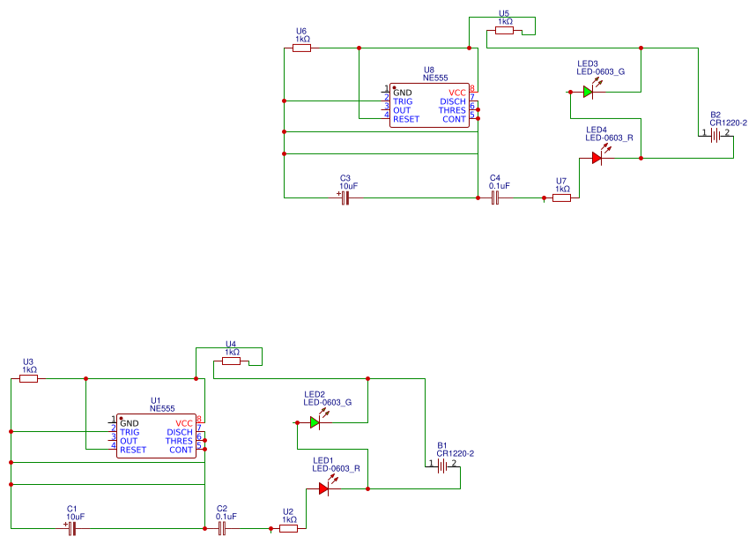The image size is (756, 544).
Task: Pick the B2 battery symbol
Action: tap(715, 136)
